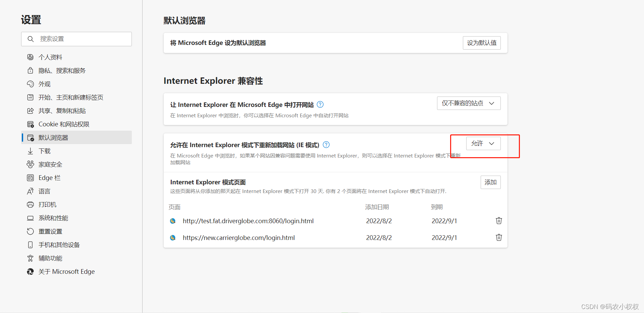
Task: Click 2022/8/2 date in driverglobe row
Action: [379, 221]
